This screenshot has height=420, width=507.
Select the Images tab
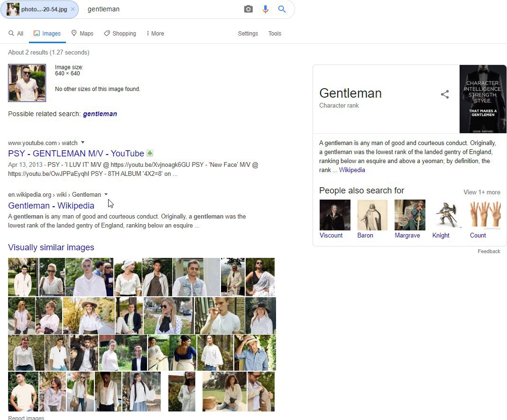47,34
